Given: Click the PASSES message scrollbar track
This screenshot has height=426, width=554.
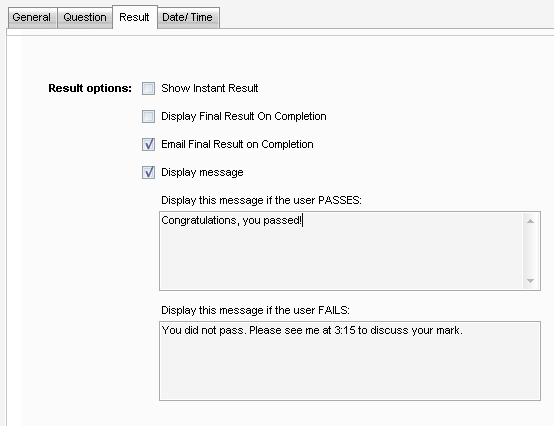Looking at the screenshot, I should coord(530,251).
